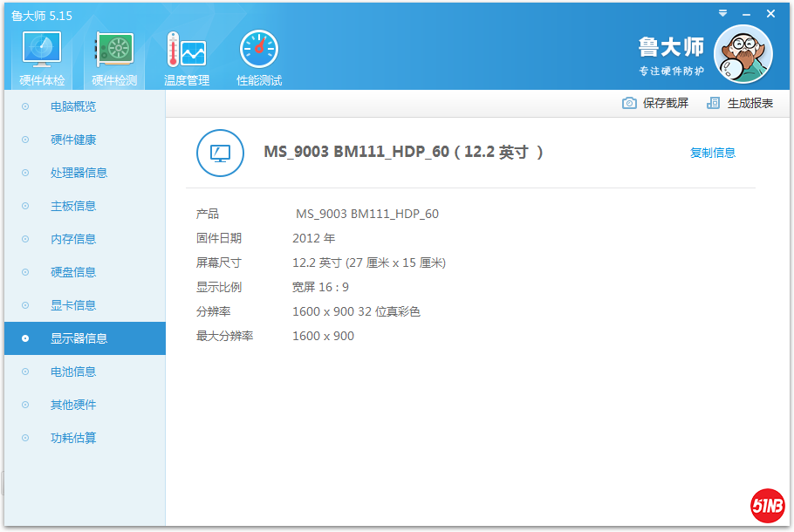Switch to 硬件健康 sidebar item

(x=73, y=140)
